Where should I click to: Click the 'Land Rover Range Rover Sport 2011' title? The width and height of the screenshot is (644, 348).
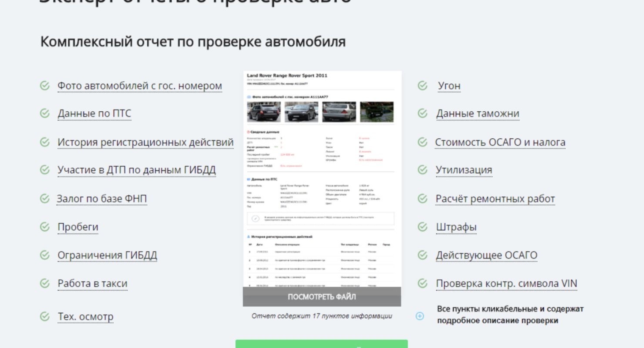coord(287,75)
